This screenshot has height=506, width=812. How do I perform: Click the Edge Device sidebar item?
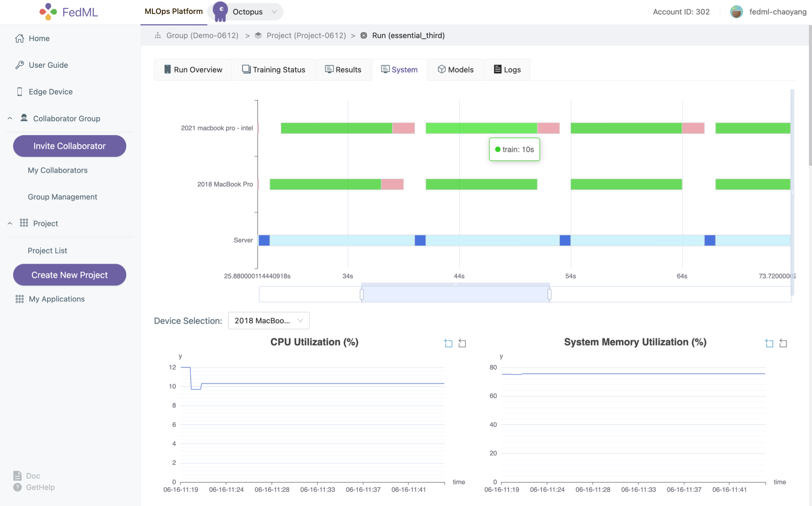(x=51, y=92)
